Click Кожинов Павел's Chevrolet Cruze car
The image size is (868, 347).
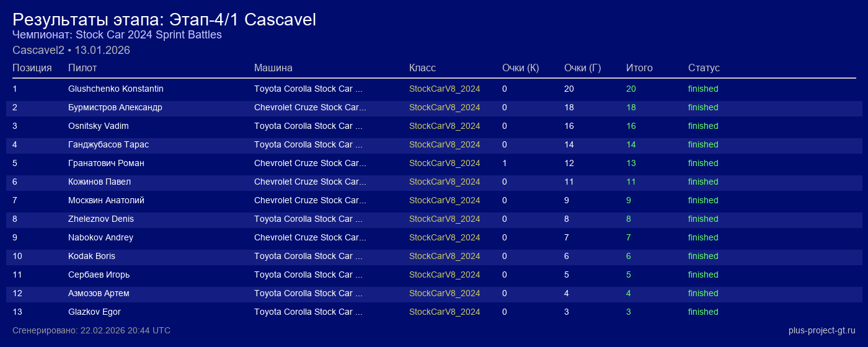pos(310,182)
